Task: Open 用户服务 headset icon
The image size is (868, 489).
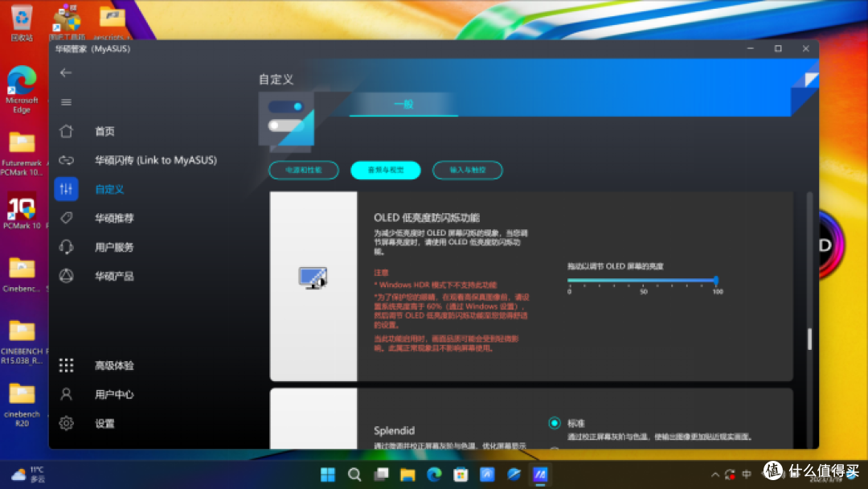Action: tap(66, 247)
